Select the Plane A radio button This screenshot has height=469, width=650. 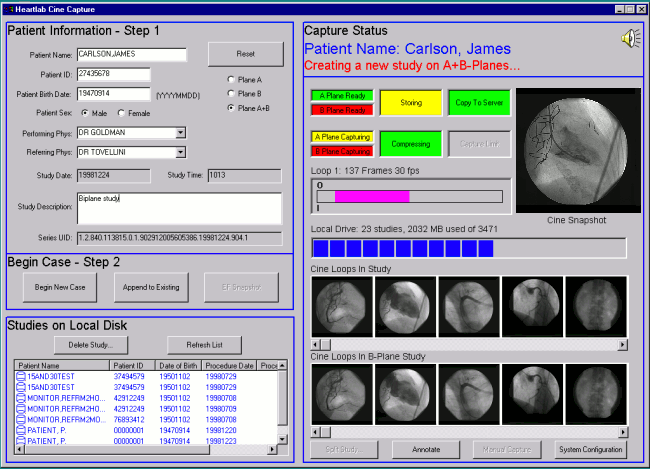[233, 79]
